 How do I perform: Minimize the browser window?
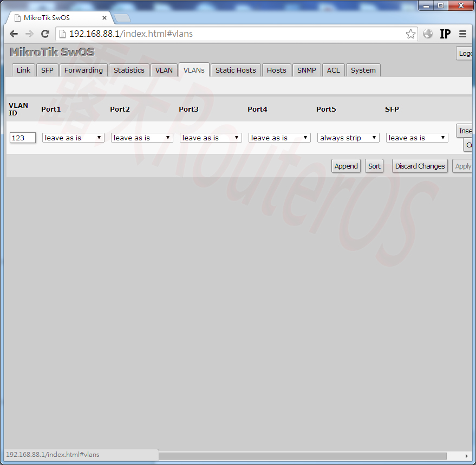click(426, 5)
